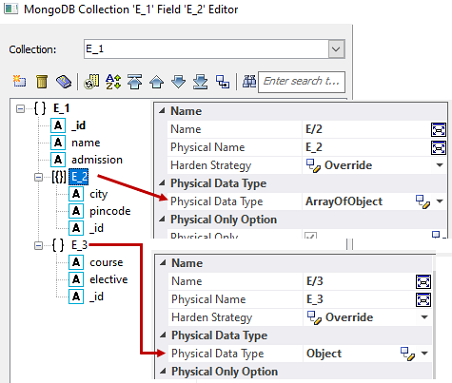Collapse the Physical Data Type section for E/3
Viewport: 452px width, 383px height.
point(163,335)
